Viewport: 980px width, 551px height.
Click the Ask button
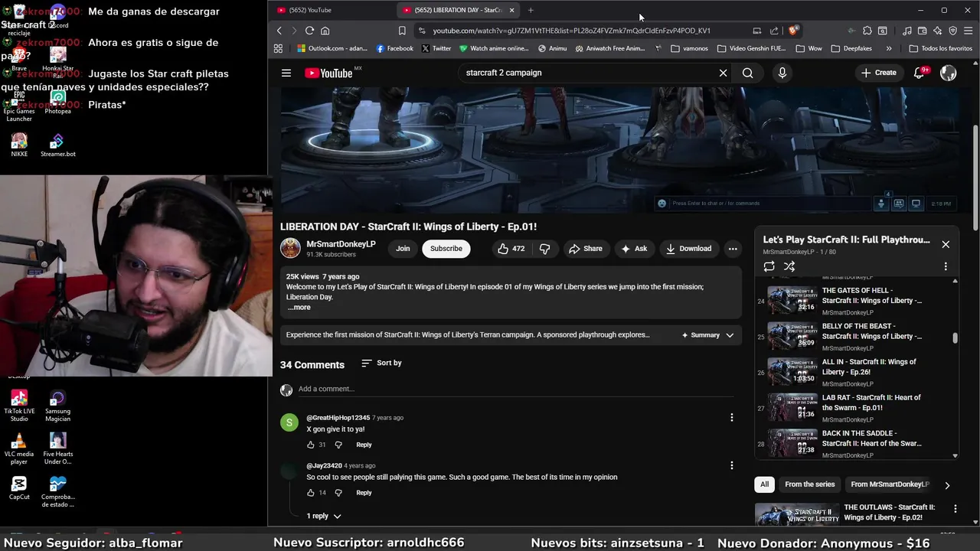pyautogui.click(x=634, y=249)
